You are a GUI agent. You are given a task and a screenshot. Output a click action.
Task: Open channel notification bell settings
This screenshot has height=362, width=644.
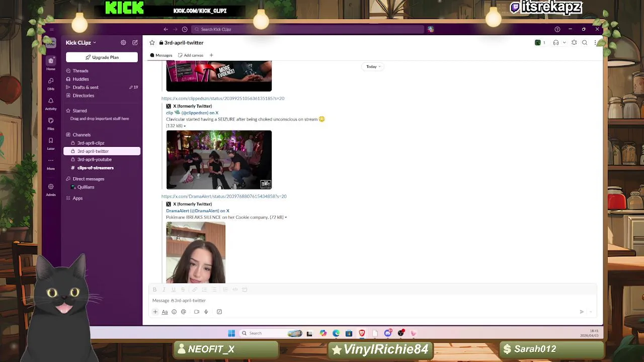pyautogui.click(x=574, y=43)
